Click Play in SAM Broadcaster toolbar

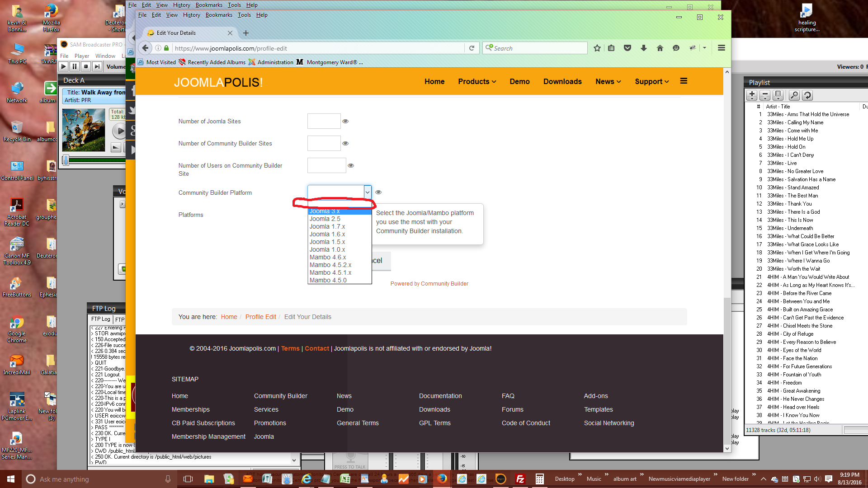click(x=64, y=66)
